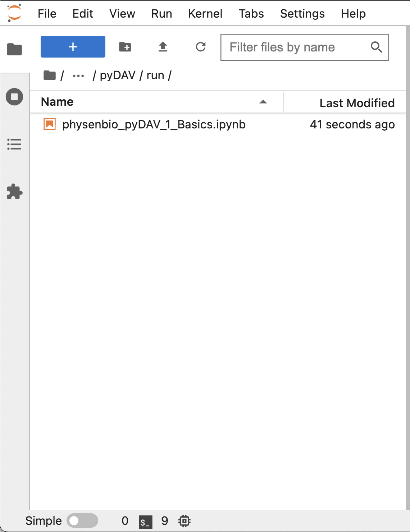This screenshot has width=410, height=532.
Task: Click the blue New Launcher button
Action: point(73,47)
